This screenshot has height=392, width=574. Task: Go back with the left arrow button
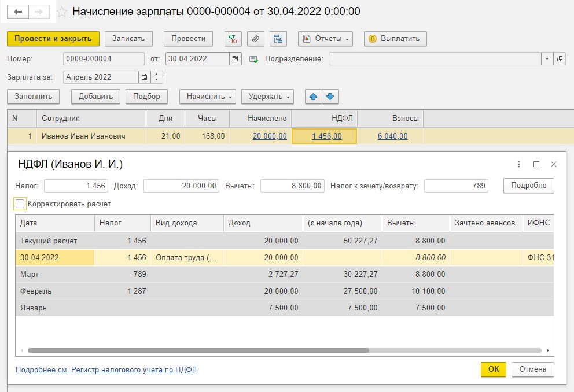pyautogui.click(x=18, y=12)
